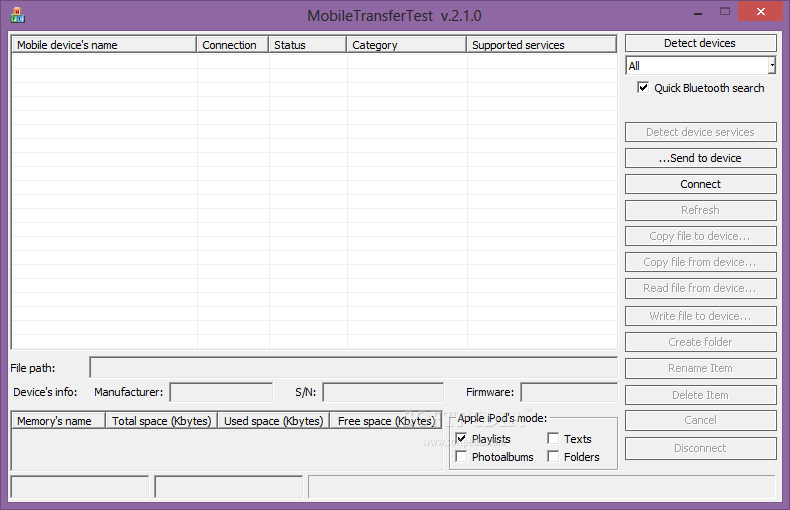Click the Supported services column header
The width and height of the screenshot is (790, 510).
[x=542, y=45]
